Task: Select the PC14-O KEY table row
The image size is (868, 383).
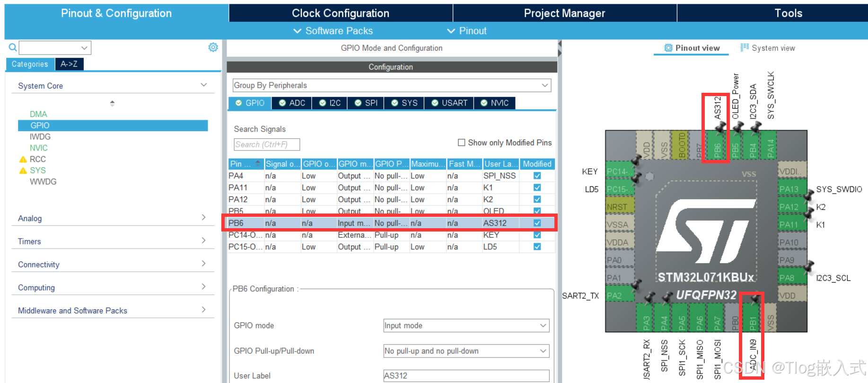Action: click(391, 235)
